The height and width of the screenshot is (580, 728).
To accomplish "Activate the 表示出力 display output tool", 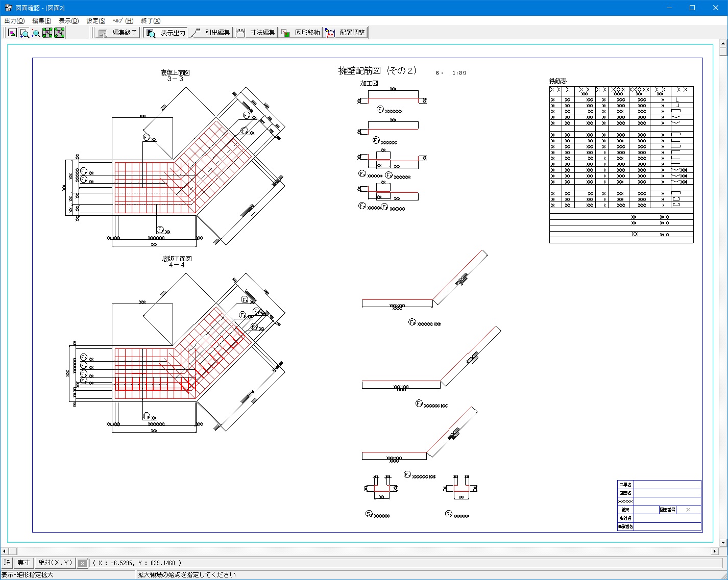I will (x=166, y=33).
